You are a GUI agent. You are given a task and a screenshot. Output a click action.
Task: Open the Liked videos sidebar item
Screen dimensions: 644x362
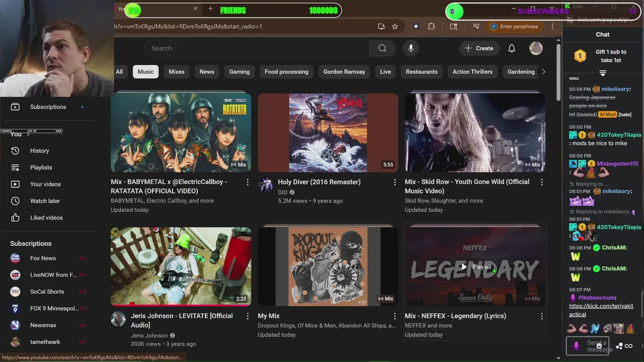pyautogui.click(x=48, y=218)
